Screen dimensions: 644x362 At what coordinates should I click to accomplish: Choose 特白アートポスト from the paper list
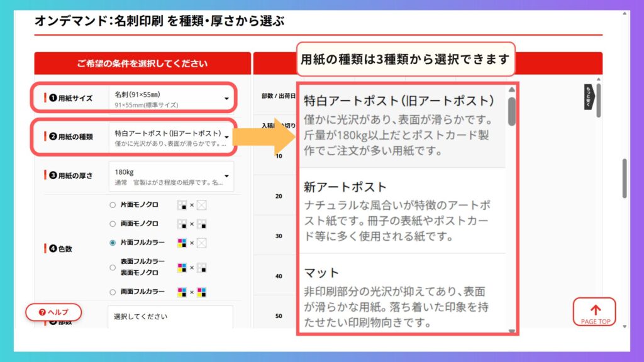click(x=402, y=126)
